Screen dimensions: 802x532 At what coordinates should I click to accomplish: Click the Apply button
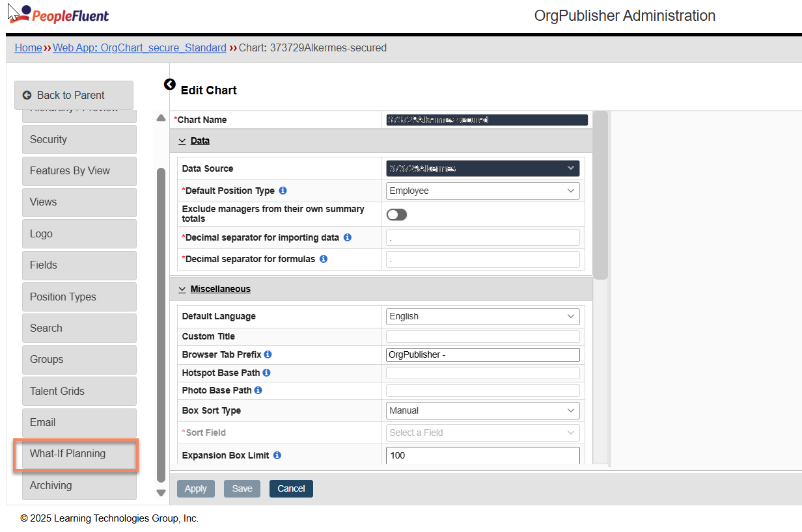pyautogui.click(x=195, y=488)
